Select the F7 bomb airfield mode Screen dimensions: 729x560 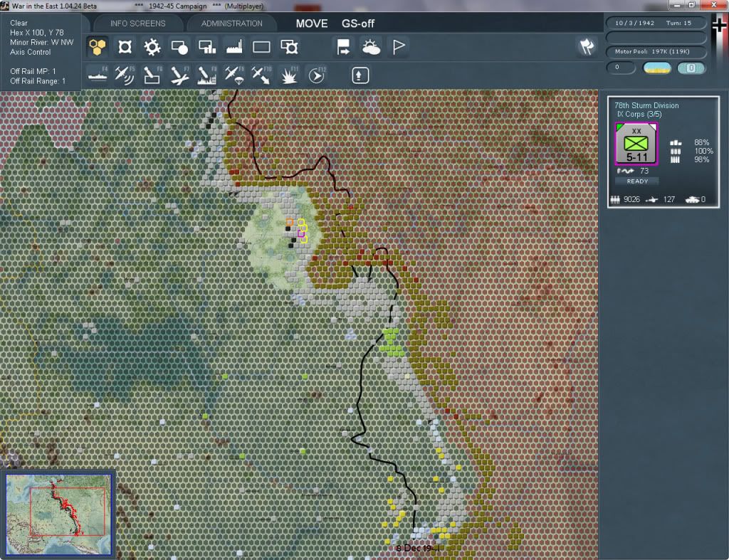(179, 75)
